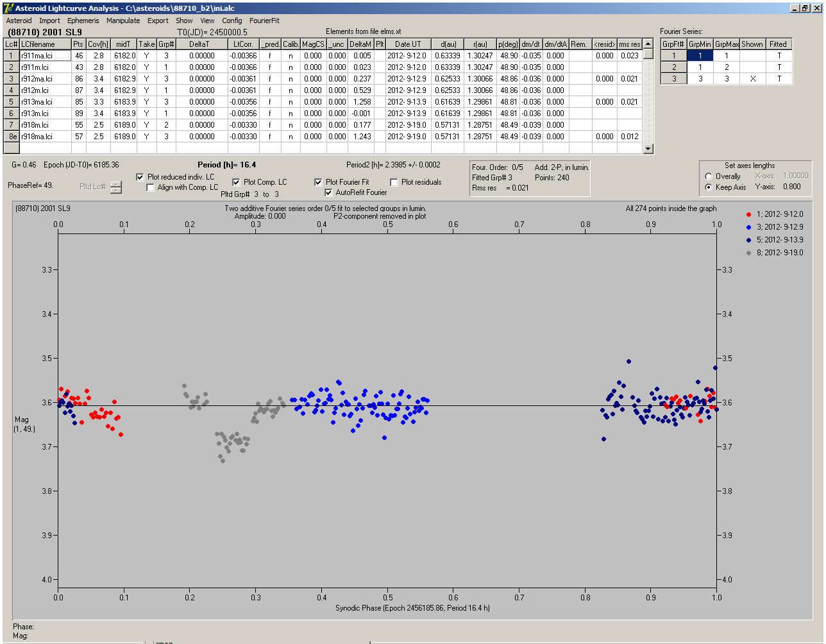Click the table scrollbar up arrow
Screen dimensions: 826x644
pos(648,44)
